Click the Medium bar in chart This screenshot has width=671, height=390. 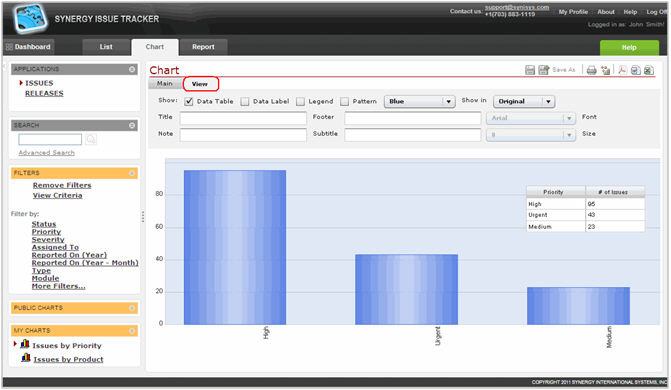(578, 306)
